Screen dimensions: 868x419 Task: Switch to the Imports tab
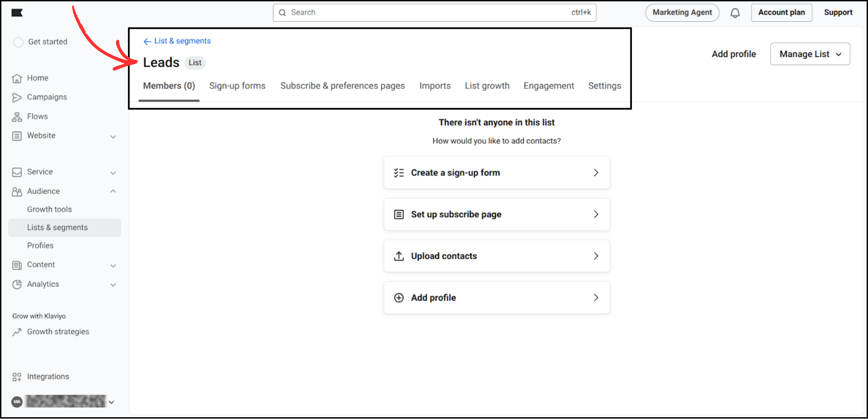click(x=435, y=85)
